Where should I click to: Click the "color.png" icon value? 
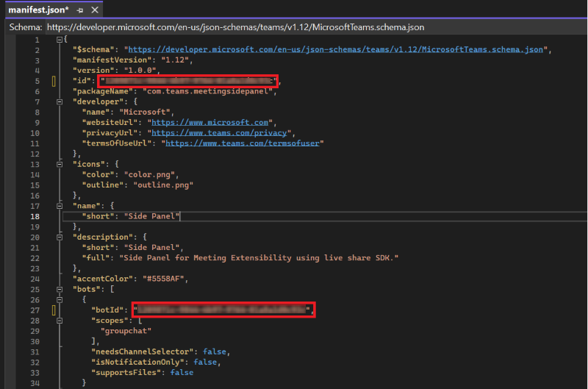coord(149,175)
